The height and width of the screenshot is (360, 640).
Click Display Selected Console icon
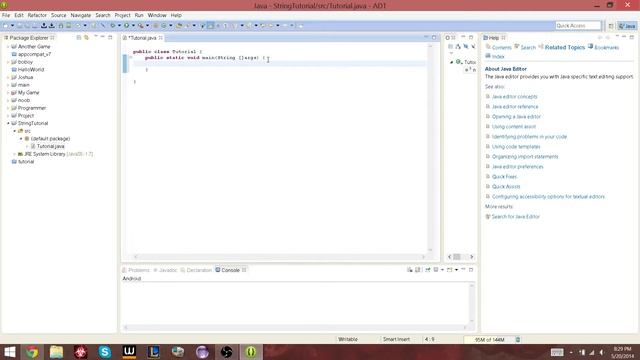point(436,270)
